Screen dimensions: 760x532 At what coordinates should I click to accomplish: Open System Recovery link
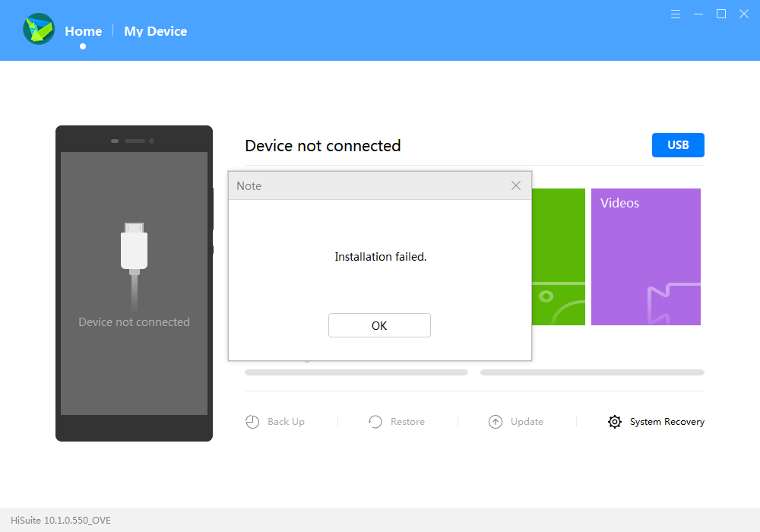667,422
